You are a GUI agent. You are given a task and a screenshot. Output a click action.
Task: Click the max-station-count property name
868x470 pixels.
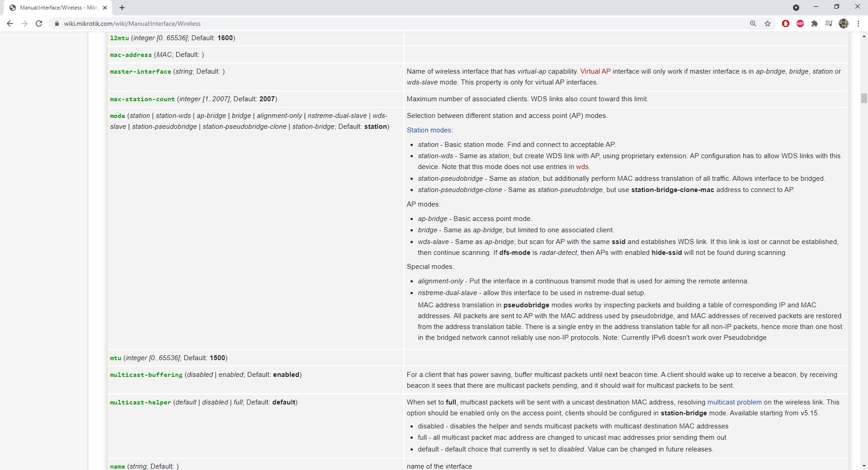[x=142, y=99]
